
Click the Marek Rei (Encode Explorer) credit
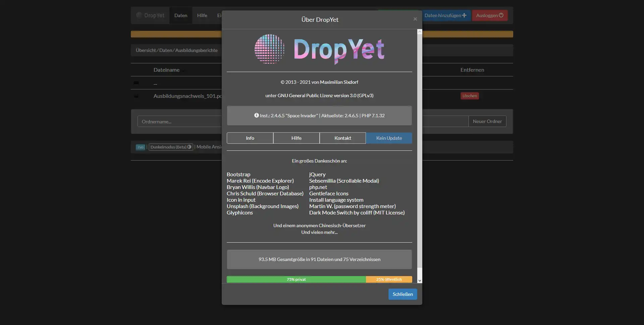(x=260, y=181)
